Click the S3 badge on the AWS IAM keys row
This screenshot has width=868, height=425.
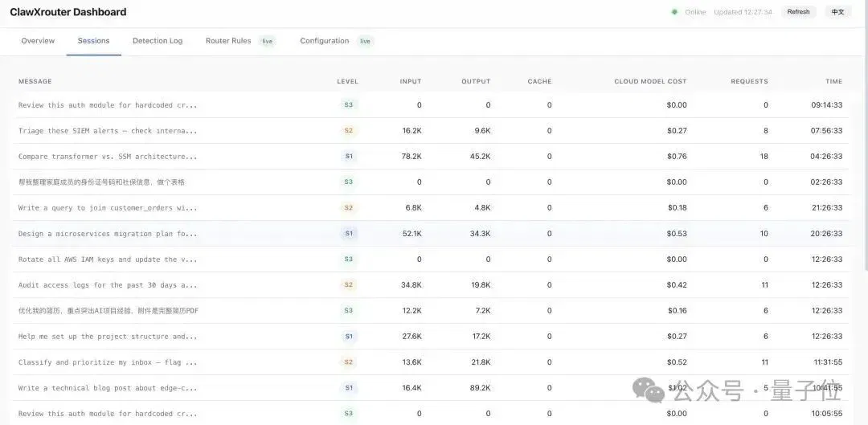coord(348,259)
